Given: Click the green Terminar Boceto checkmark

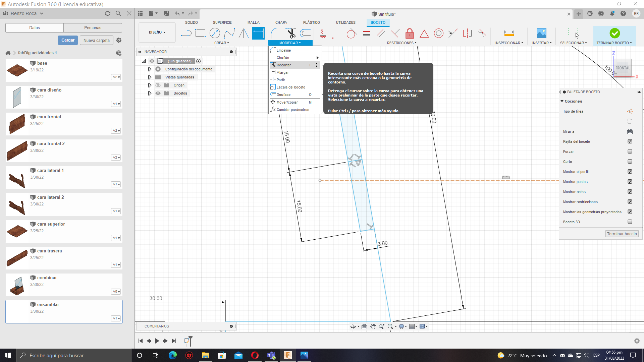Looking at the screenshot, I should tap(614, 33).
